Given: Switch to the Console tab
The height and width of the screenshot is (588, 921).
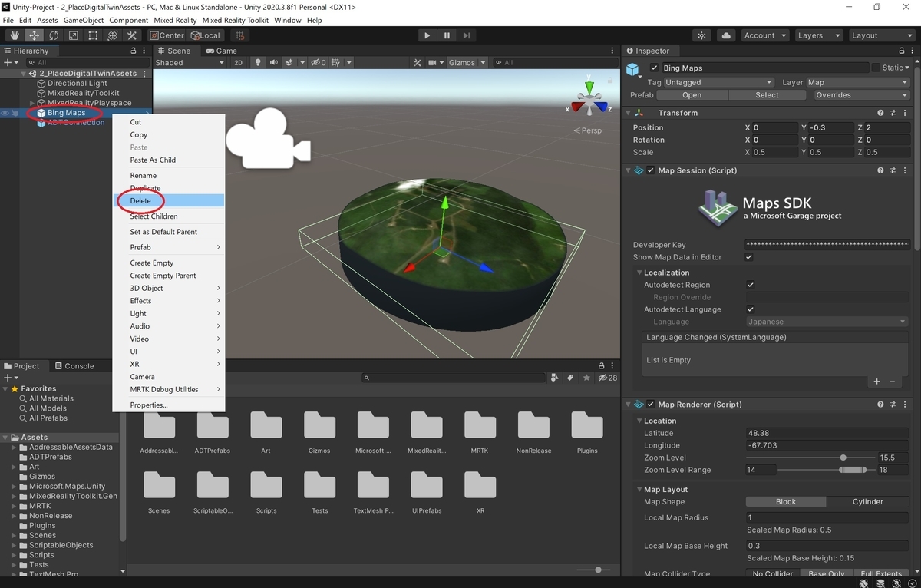Looking at the screenshot, I should coord(74,366).
